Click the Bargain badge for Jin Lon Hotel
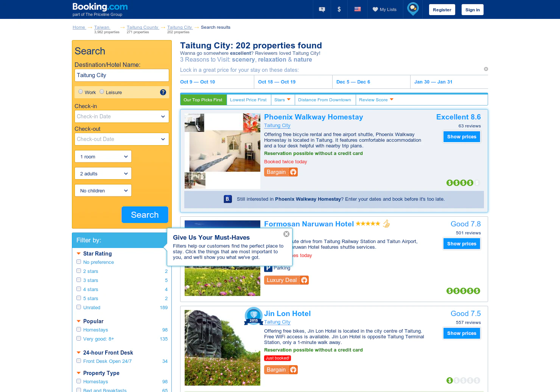 click(x=281, y=370)
